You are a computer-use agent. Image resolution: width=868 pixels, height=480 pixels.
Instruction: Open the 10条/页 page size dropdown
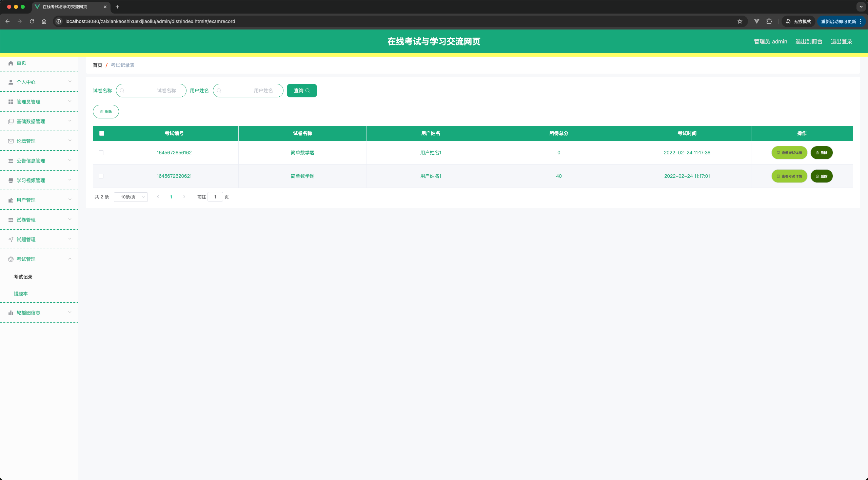coord(131,197)
